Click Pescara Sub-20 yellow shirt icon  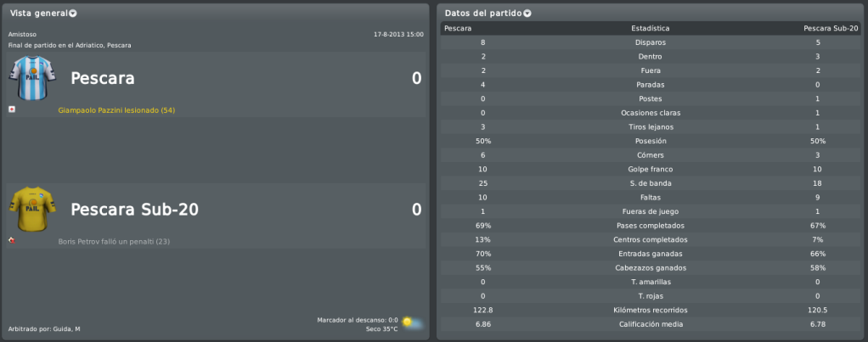pos(32,208)
